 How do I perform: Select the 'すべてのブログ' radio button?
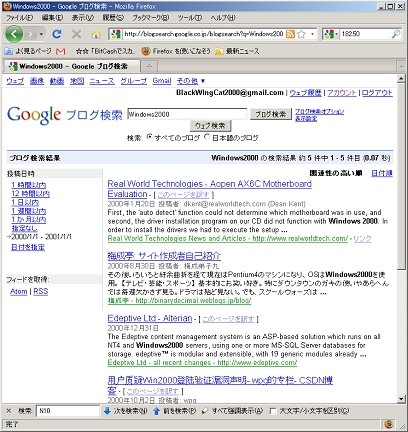click(149, 137)
